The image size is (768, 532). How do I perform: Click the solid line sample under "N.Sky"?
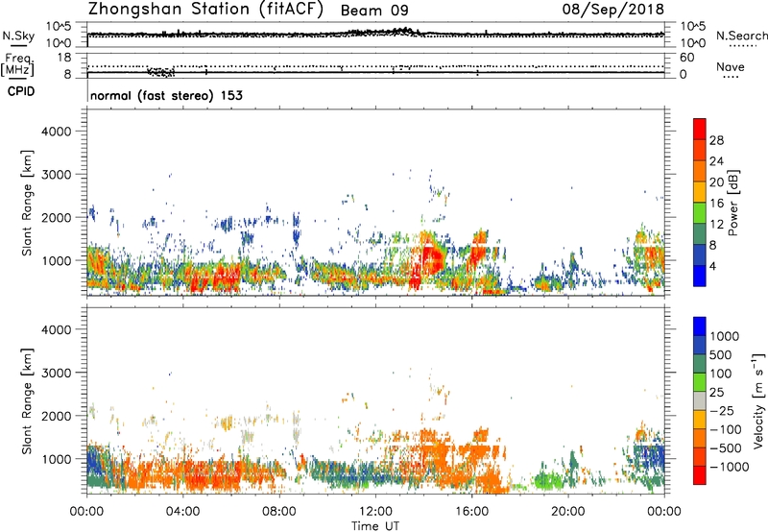[18, 45]
